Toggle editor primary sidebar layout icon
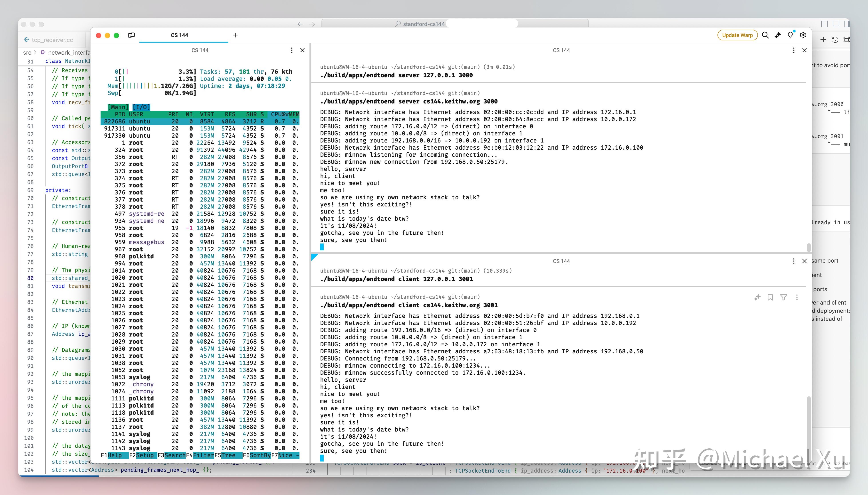Viewport: 868px width, 495px height. pyautogui.click(x=824, y=24)
